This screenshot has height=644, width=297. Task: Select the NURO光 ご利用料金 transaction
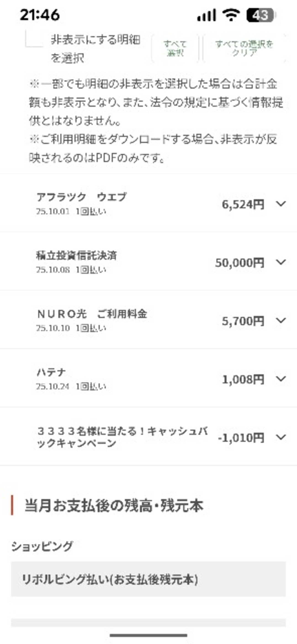point(125,320)
